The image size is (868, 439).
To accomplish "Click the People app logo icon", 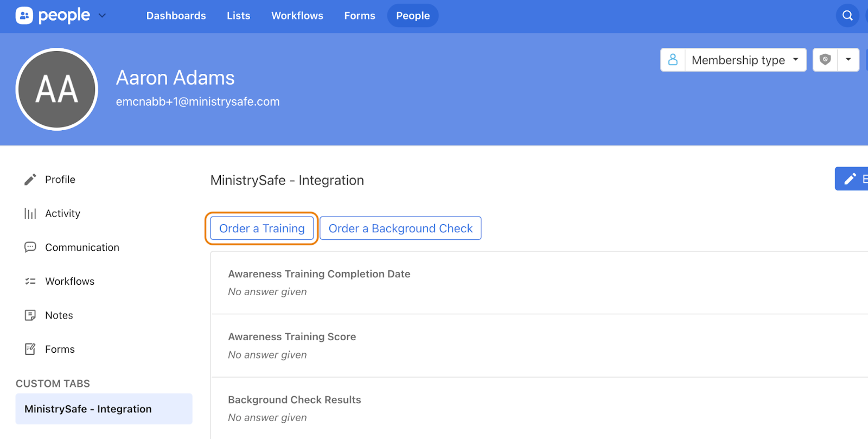I will coord(24,16).
